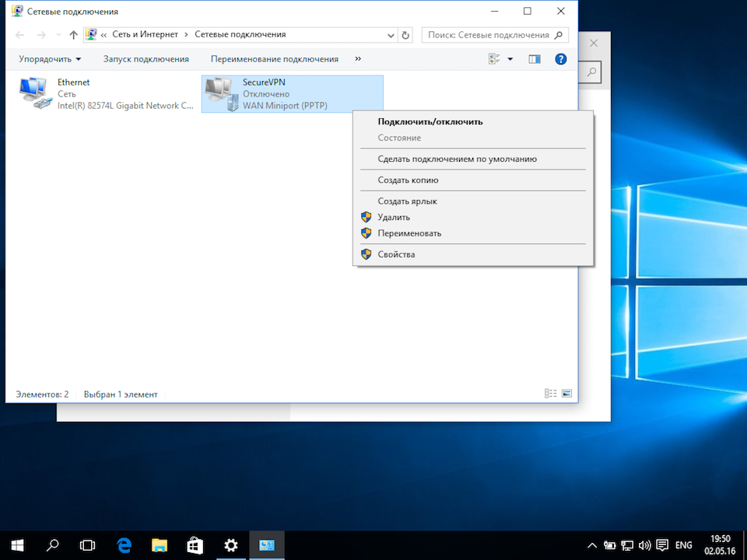Viewport: 747px width, 560px height.
Task: Show the preview pane icon
Action: [535, 59]
